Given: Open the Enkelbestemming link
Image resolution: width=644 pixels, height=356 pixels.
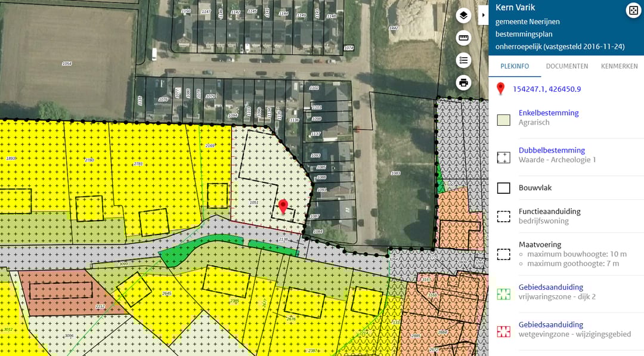Looking at the screenshot, I should (x=549, y=113).
